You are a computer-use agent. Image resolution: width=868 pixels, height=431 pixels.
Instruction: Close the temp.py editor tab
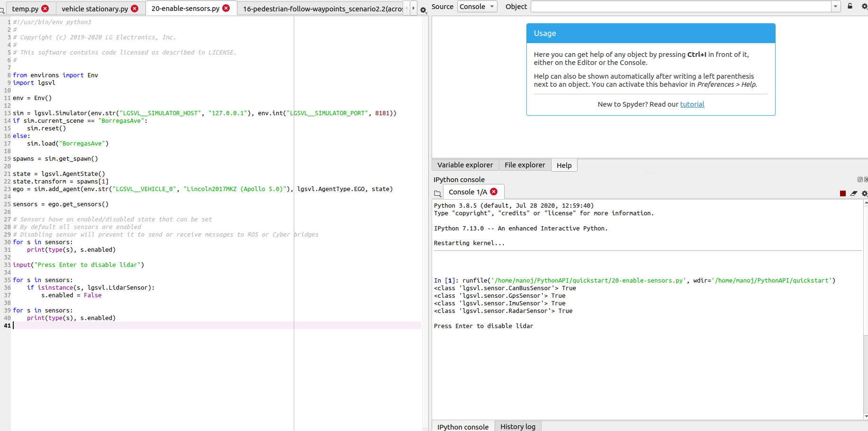[x=45, y=9]
